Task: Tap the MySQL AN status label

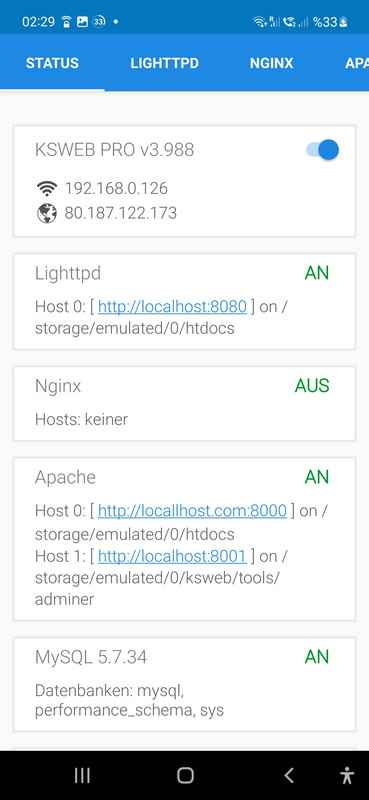Action: [x=317, y=657]
